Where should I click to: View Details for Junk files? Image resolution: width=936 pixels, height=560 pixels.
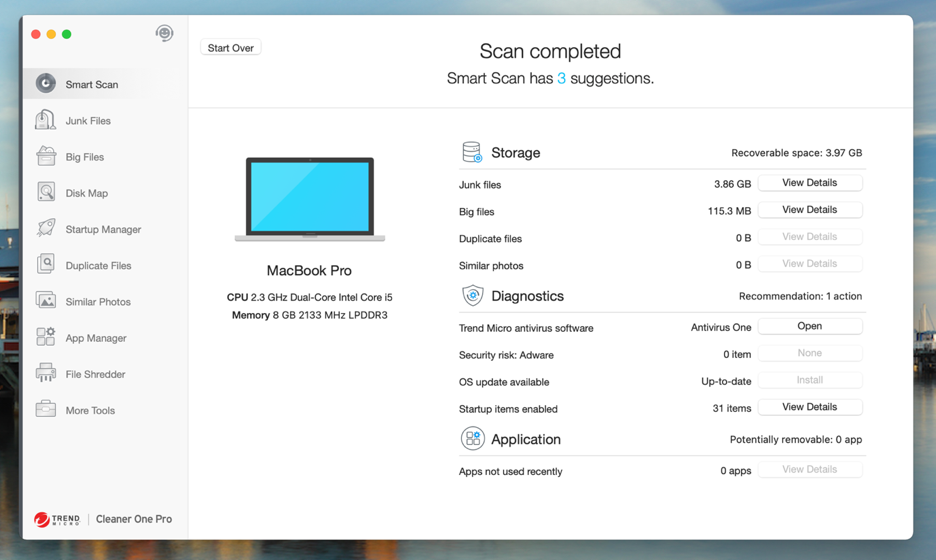[x=809, y=183]
